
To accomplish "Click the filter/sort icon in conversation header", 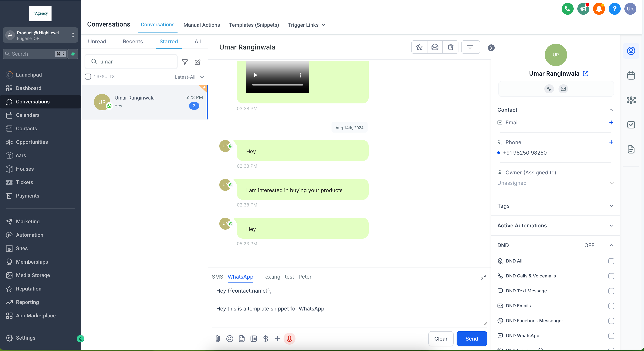I will (470, 47).
